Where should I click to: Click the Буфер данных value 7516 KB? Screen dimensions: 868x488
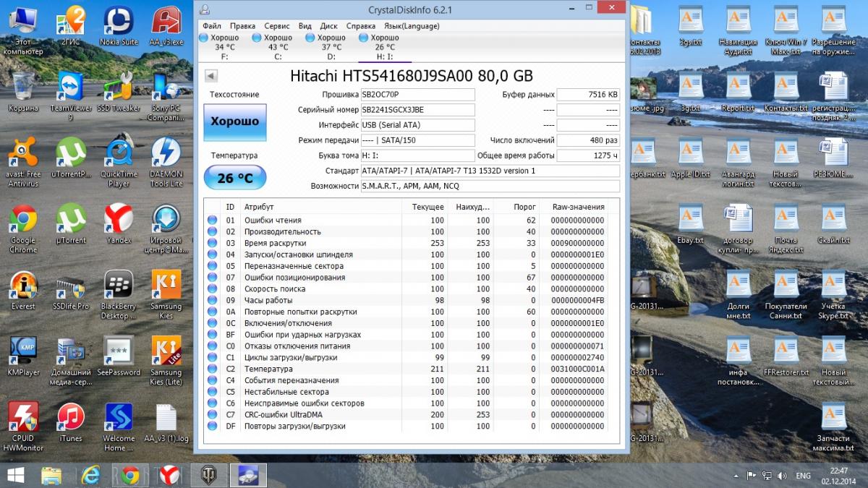588,95
